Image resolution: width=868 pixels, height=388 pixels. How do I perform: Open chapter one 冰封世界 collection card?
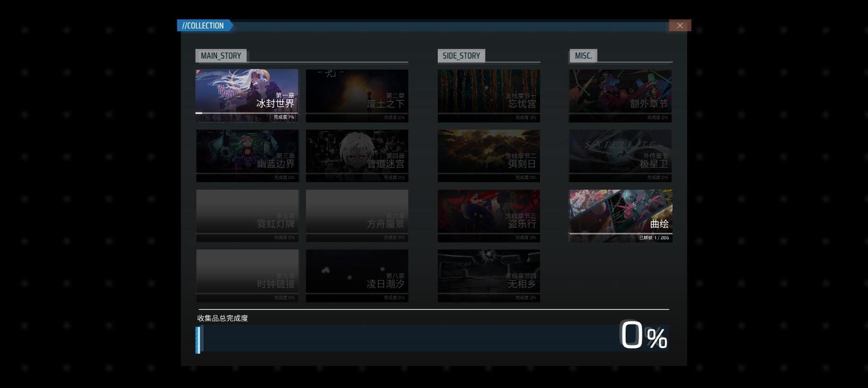click(247, 95)
